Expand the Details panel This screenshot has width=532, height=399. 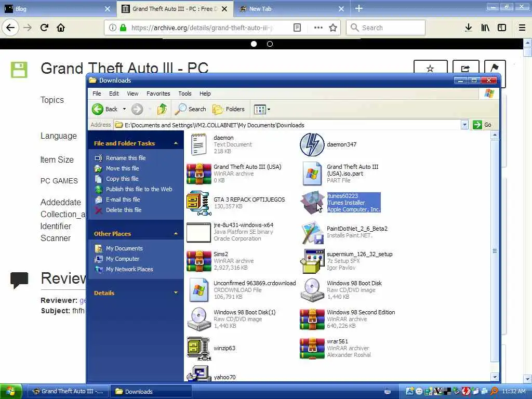(x=176, y=292)
